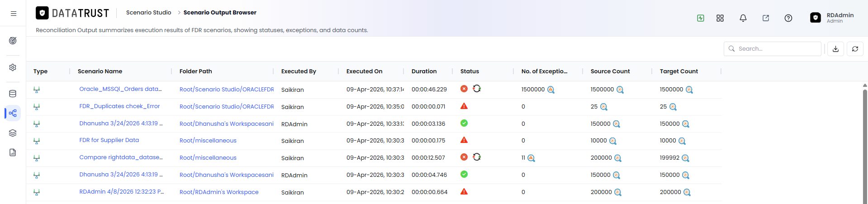Open the database icon in left sidebar
Image resolution: width=868 pixels, height=204 pixels.
(x=13, y=94)
